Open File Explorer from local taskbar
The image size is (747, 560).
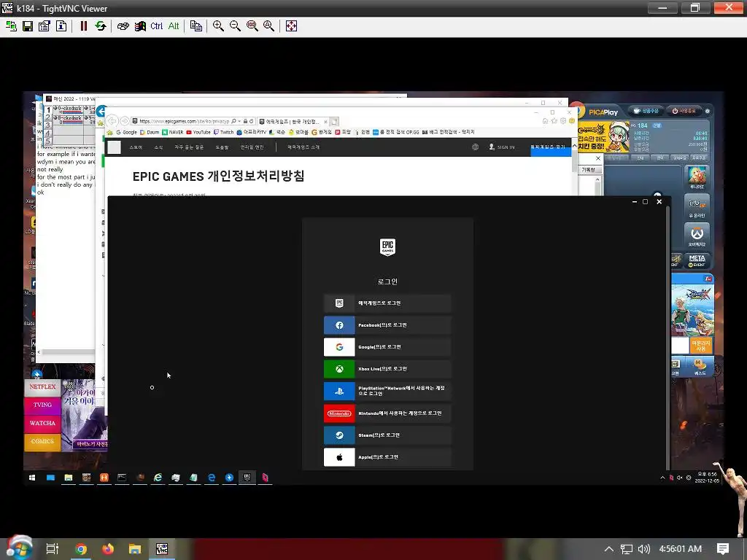tap(135, 549)
